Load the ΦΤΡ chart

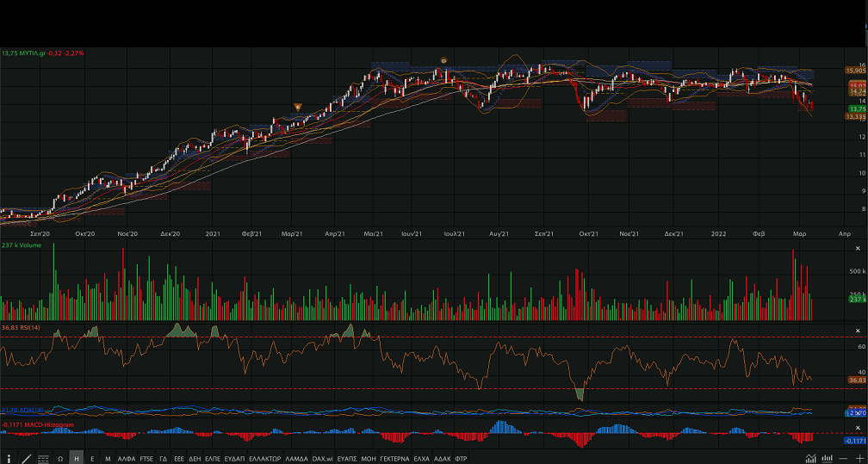(462, 459)
